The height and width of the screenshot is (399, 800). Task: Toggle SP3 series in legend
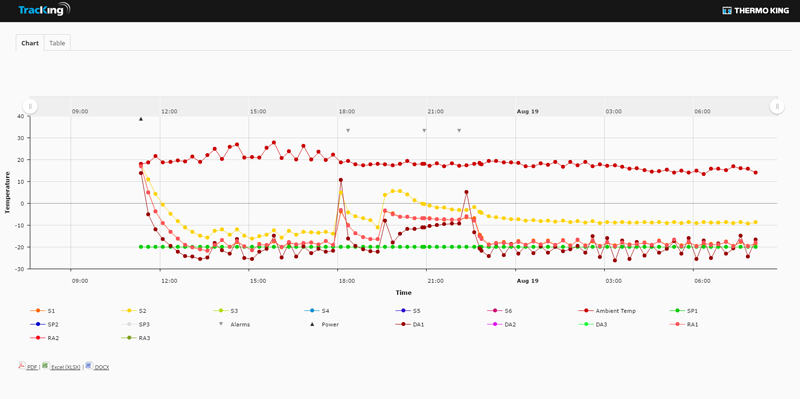click(x=135, y=325)
